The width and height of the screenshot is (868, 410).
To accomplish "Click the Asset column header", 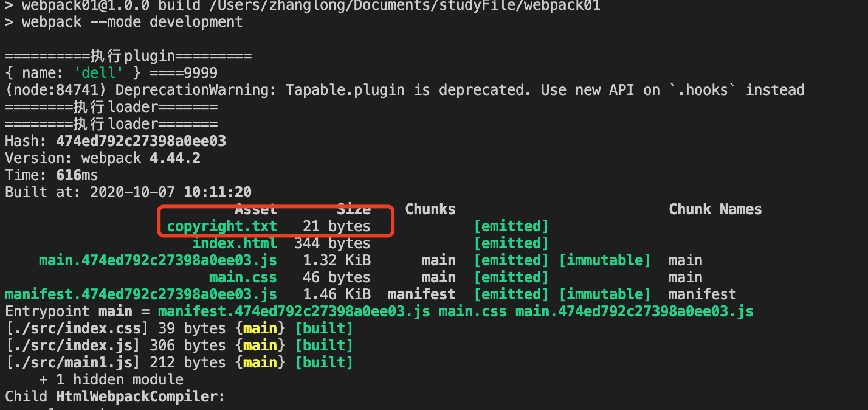I will click(256, 209).
